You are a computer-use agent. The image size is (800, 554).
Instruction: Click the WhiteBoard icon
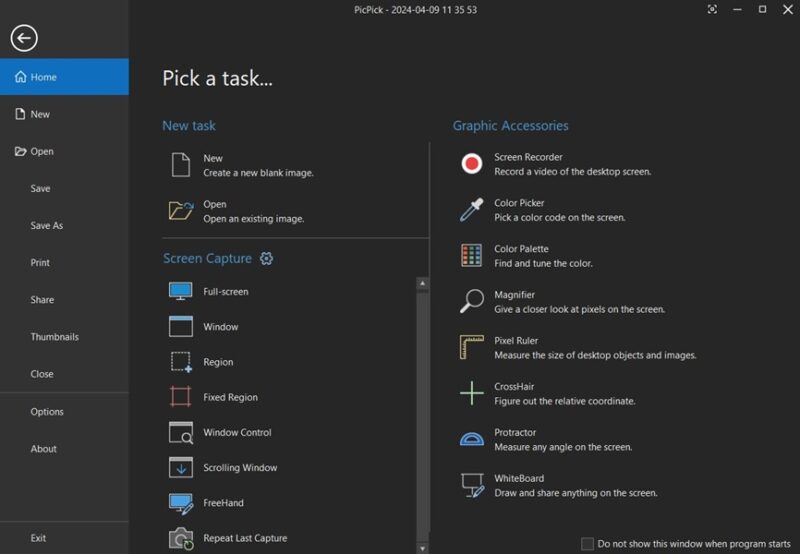472,485
